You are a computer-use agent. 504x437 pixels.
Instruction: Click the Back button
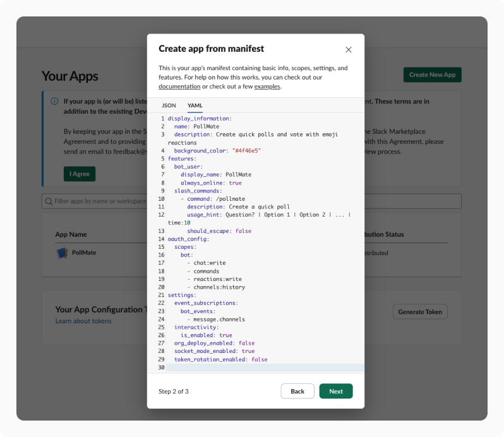tap(297, 391)
